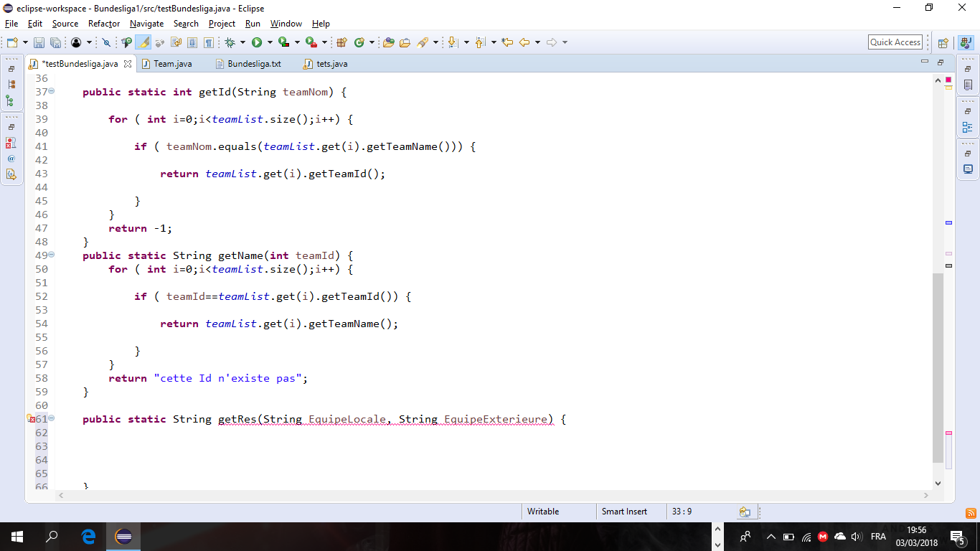980x551 pixels.
Task: Click the pink error marker in overview ruler
Action: click(948, 433)
